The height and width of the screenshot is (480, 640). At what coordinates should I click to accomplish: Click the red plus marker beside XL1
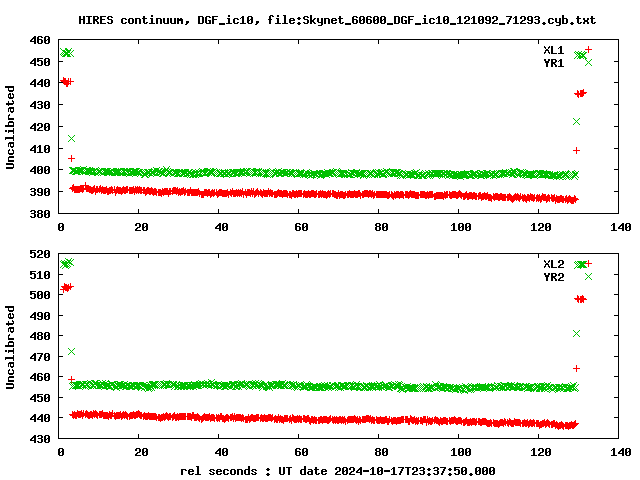coord(588,49)
